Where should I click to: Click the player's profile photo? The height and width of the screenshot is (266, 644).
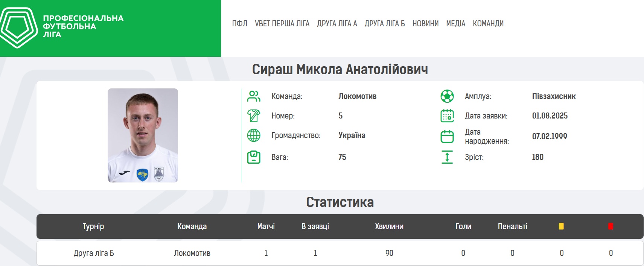(x=143, y=135)
